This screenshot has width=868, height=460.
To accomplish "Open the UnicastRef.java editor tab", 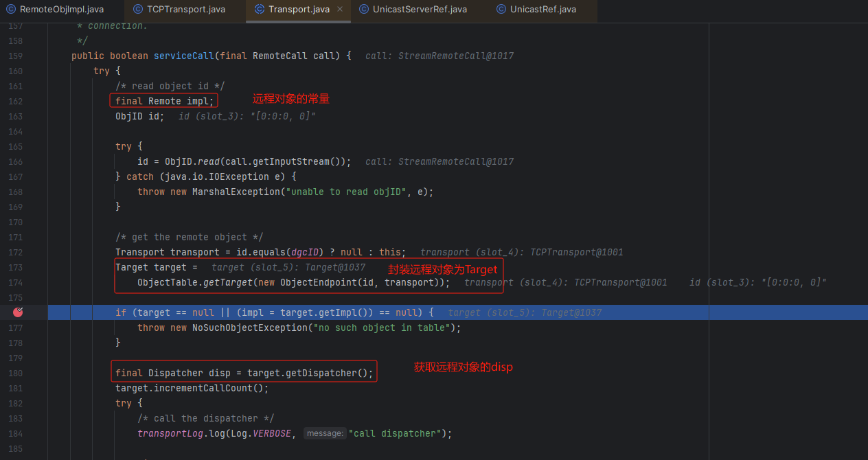I will pyautogui.click(x=542, y=10).
